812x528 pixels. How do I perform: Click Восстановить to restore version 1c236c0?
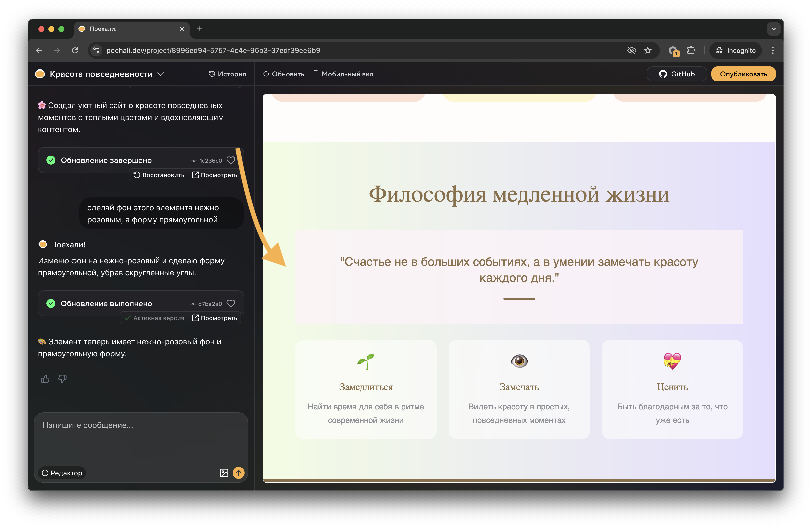click(x=159, y=175)
